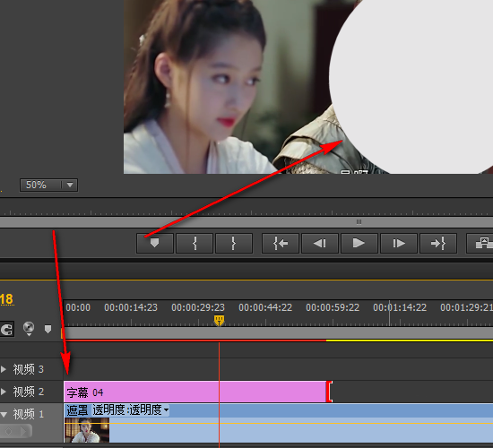Image resolution: width=493 pixels, height=448 pixels.
Task: Click the timeline work area bar
Action: click(x=277, y=333)
